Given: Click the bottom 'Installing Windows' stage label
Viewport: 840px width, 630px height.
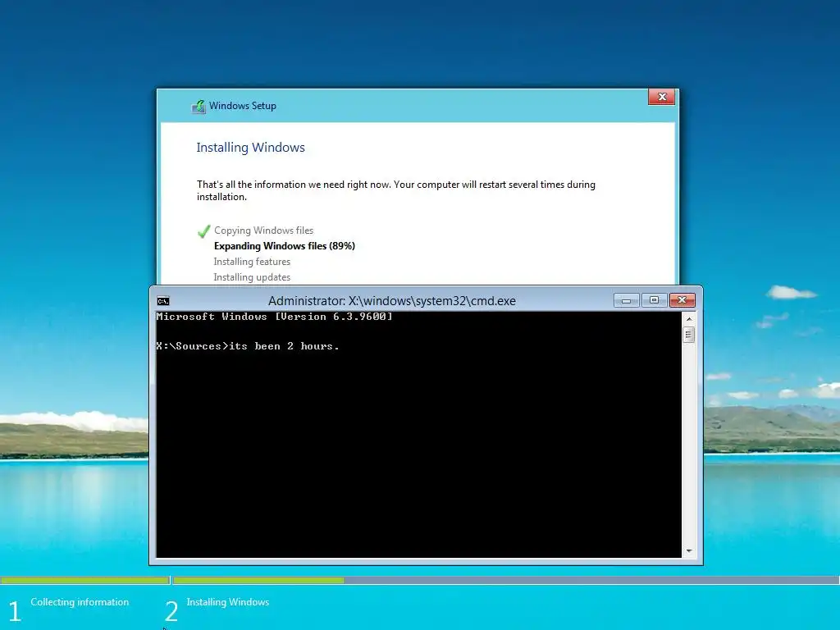Looking at the screenshot, I should click(228, 602).
